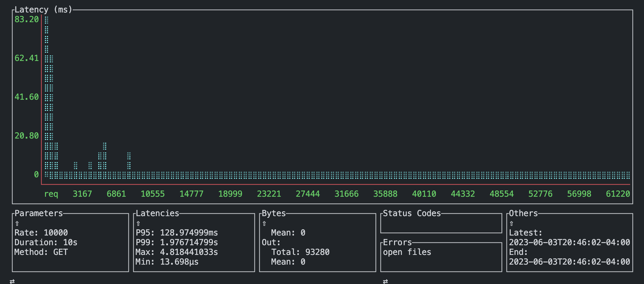Screen dimensions: 644x284
Task: Click the up-arrow icon in Latencies panel
Action: pos(138,223)
